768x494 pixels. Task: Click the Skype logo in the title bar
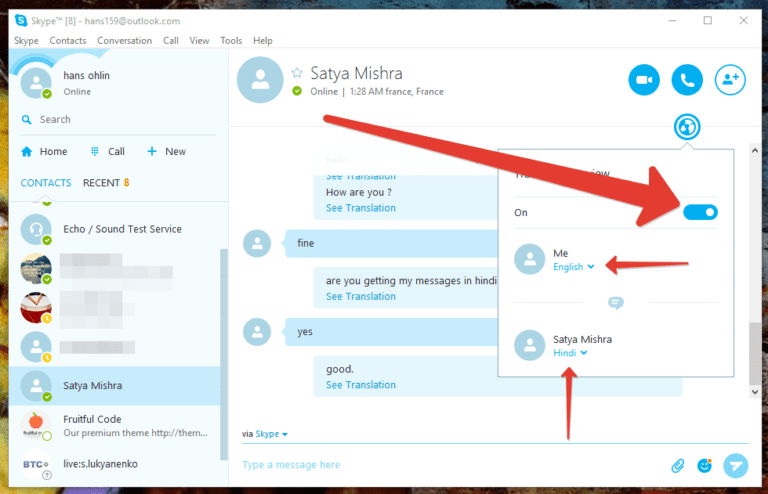click(21, 21)
